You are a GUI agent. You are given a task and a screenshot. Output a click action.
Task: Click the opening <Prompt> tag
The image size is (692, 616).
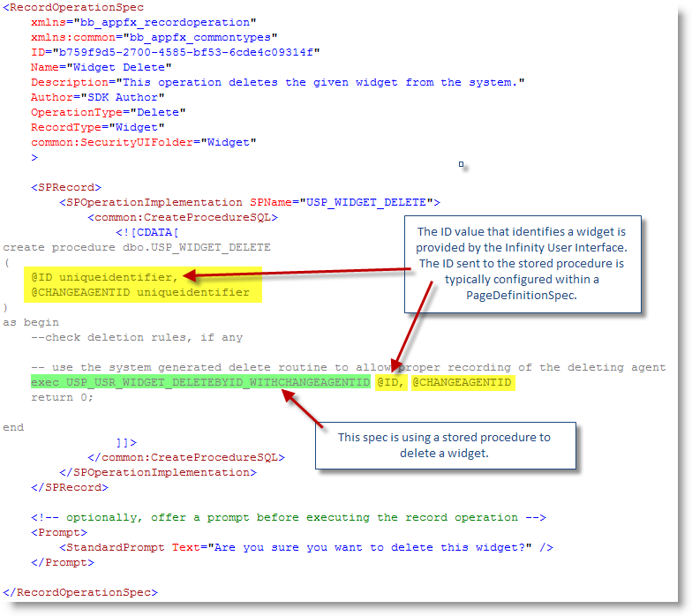point(59,533)
